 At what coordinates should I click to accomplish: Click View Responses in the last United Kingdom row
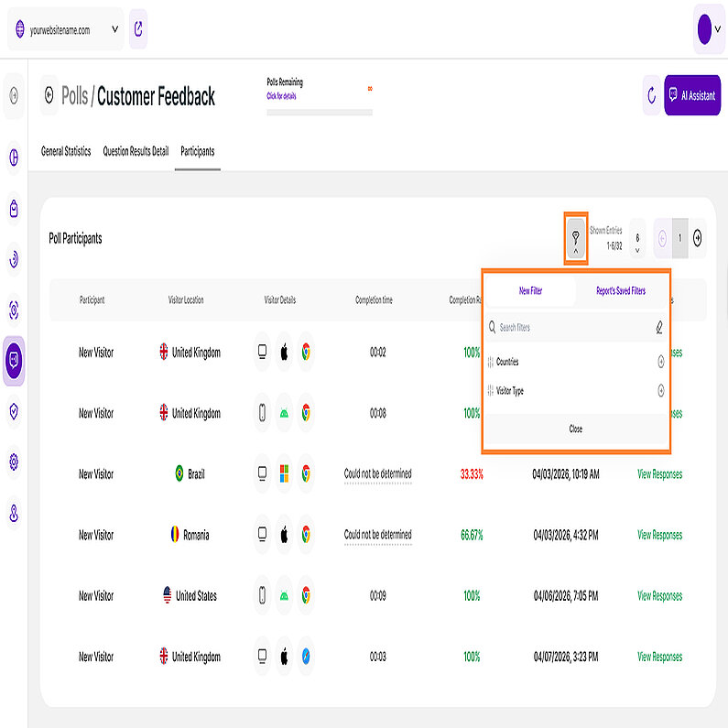pos(659,657)
